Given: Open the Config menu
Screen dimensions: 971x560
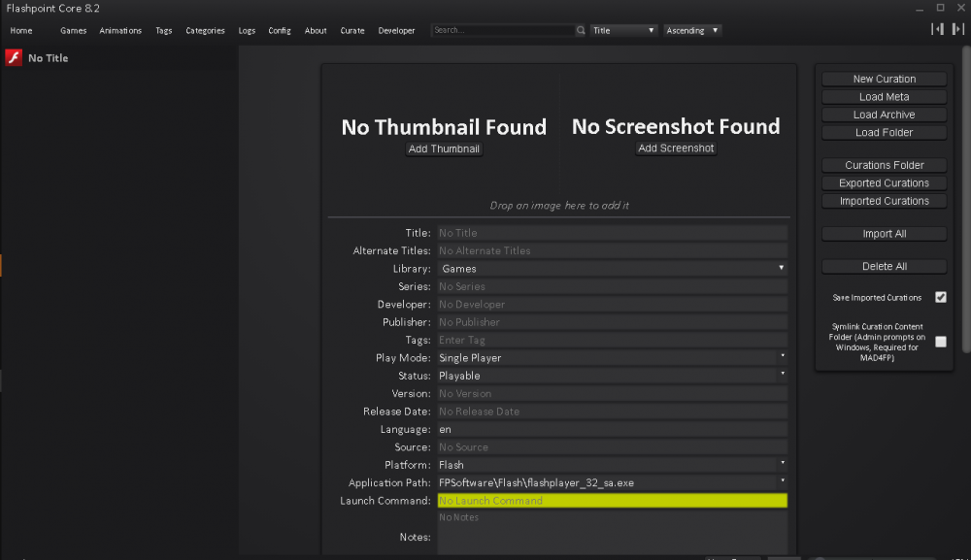Looking at the screenshot, I should [x=280, y=30].
